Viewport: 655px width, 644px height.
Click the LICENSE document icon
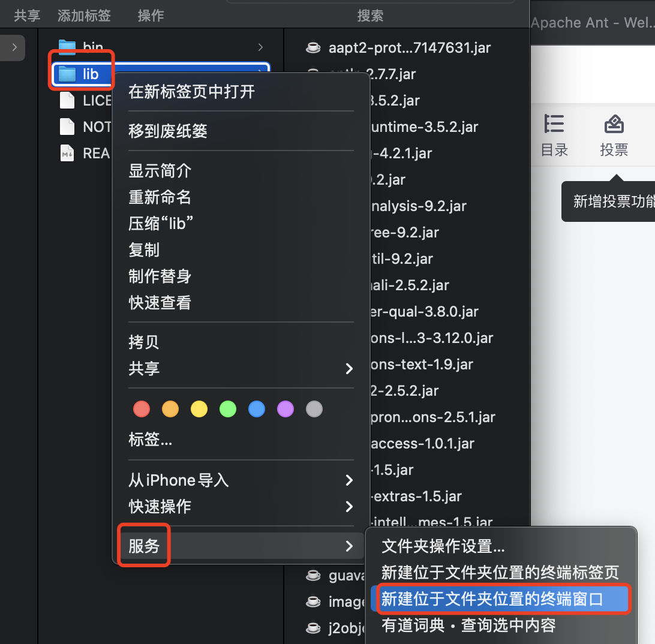coord(67,100)
